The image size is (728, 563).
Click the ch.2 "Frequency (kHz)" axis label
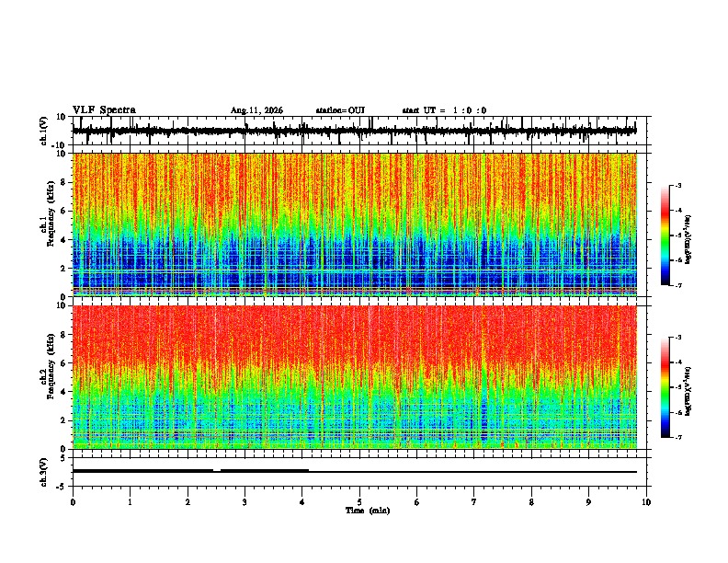[51, 366]
